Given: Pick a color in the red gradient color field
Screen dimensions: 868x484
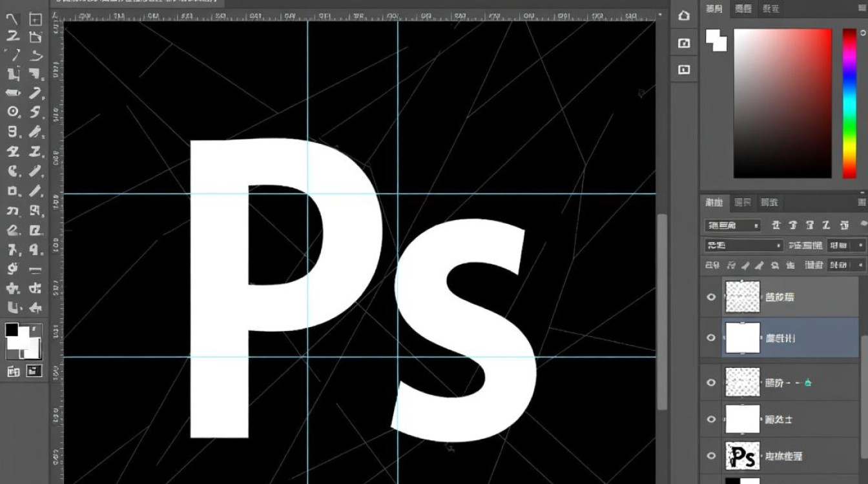Looking at the screenshot, I should [782, 103].
